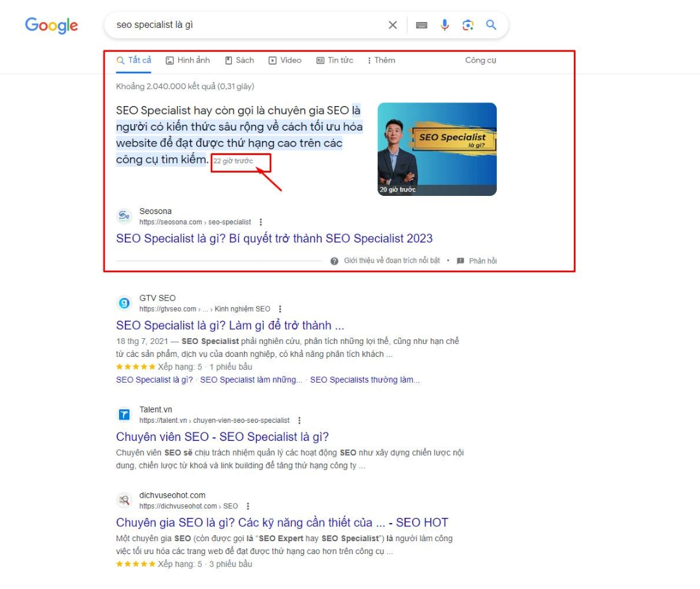Click inside the search input field

(246, 25)
